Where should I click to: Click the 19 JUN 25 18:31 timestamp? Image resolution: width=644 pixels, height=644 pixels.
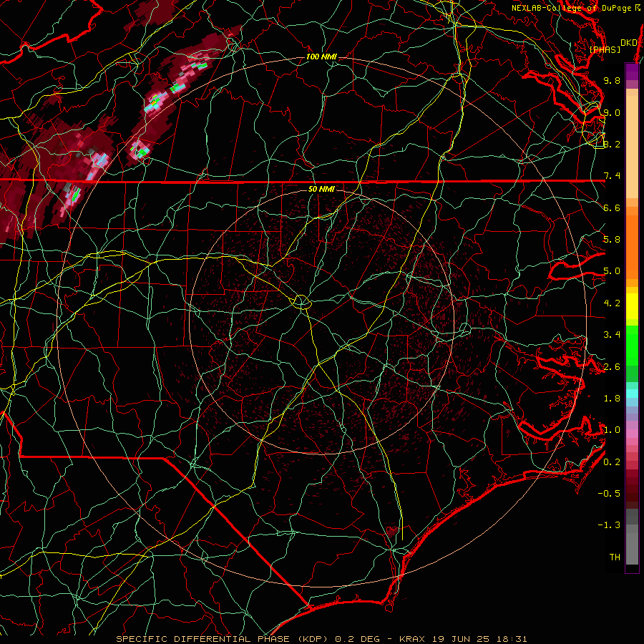coord(479,639)
